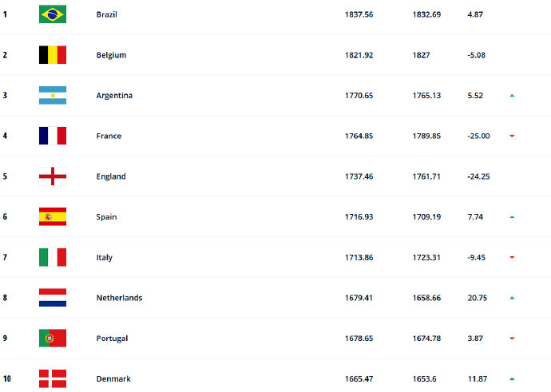Click the Portugal flag icon
The height and width of the screenshot is (392, 551).
(53, 339)
